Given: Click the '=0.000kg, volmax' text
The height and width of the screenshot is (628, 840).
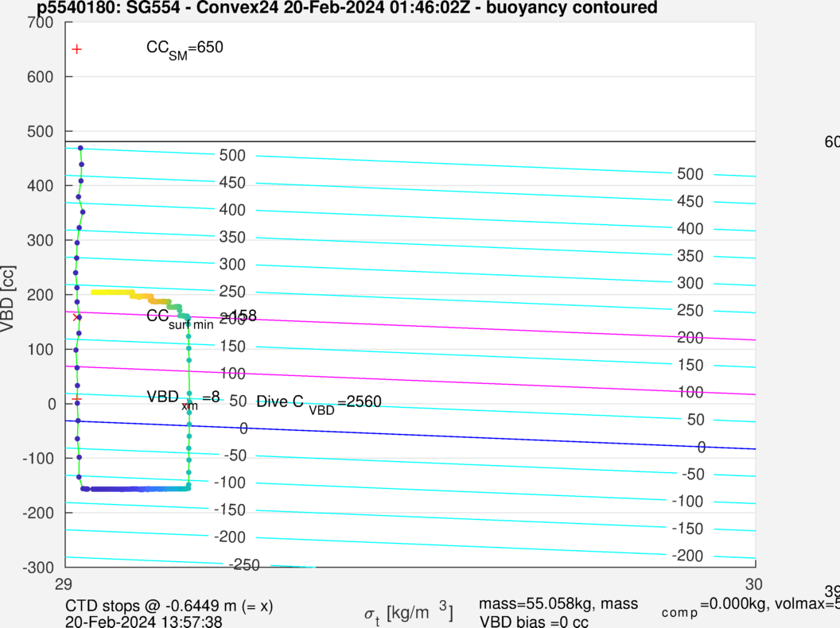Looking at the screenshot, I should coord(764,604).
